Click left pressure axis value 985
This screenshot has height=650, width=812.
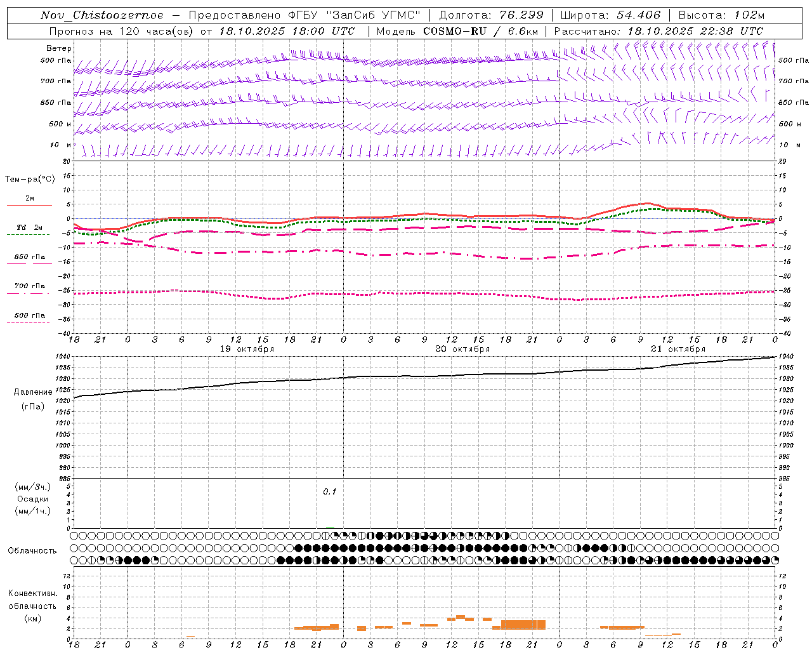pos(66,479)
